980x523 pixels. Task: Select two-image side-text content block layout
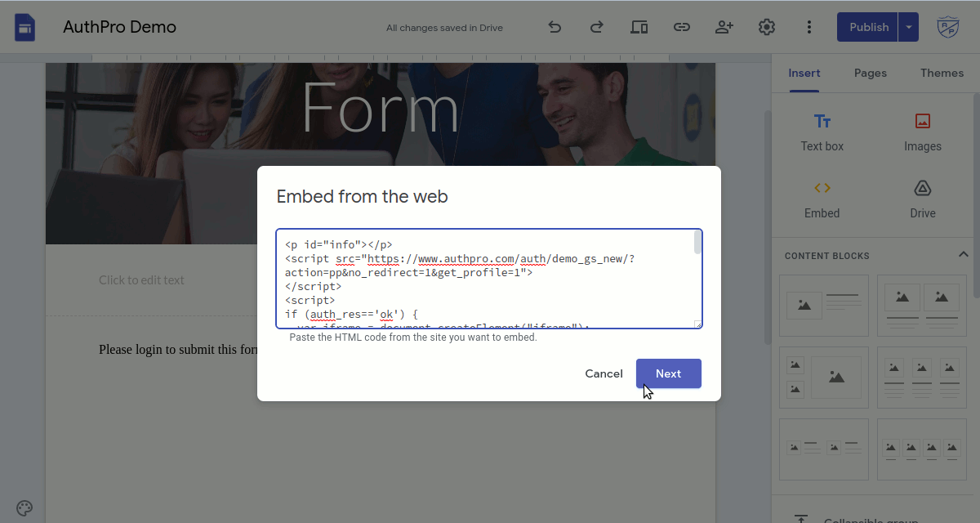[824, 449]
